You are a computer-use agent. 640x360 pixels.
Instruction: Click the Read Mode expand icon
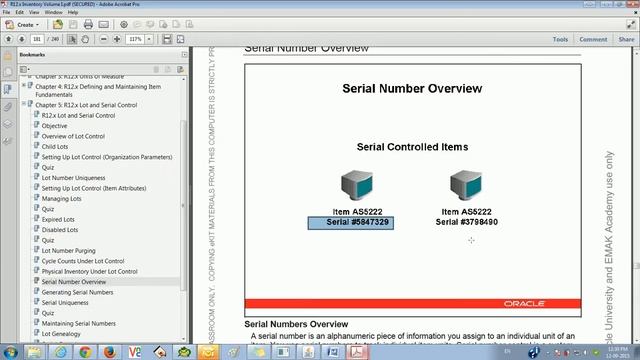(x=631, y=24)
